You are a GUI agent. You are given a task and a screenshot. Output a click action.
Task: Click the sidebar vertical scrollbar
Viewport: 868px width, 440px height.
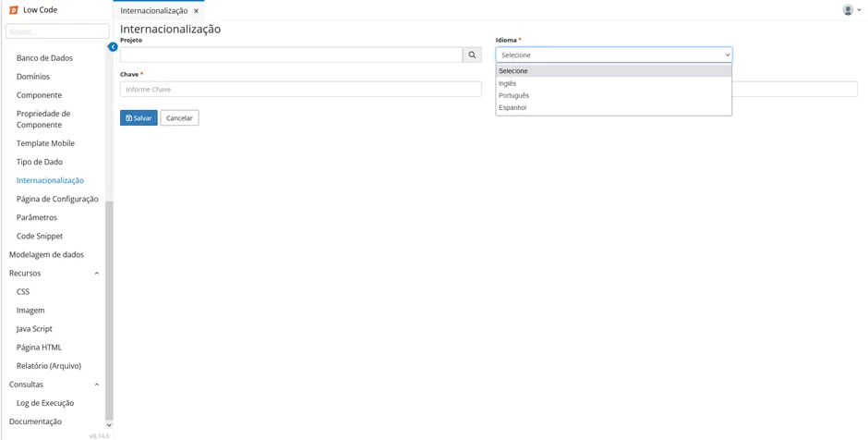pos(109,311)
